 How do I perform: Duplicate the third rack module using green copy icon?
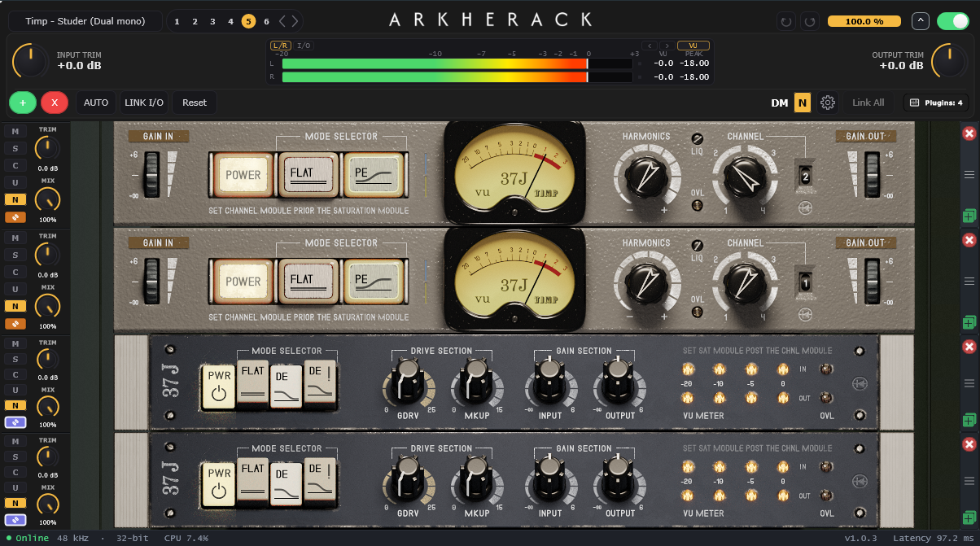pos(969,420)
